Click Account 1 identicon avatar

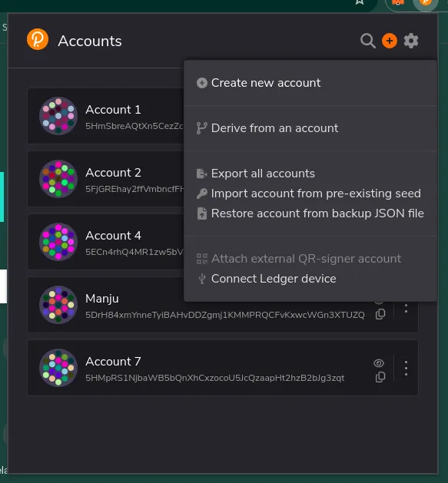pos(58,116)
